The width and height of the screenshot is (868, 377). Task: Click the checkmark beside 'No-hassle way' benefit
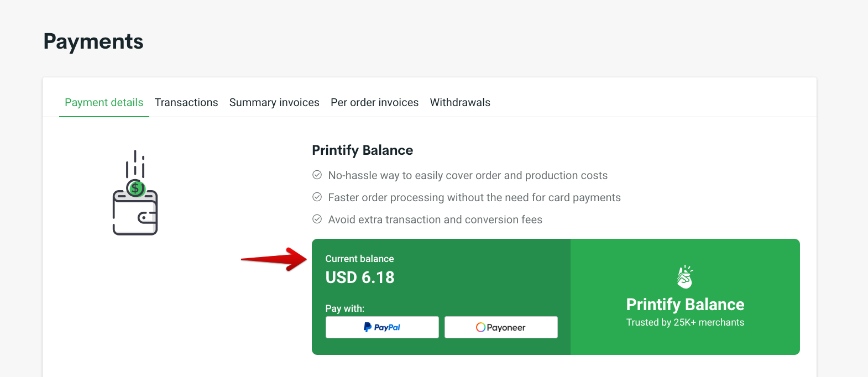pos(317,175)
